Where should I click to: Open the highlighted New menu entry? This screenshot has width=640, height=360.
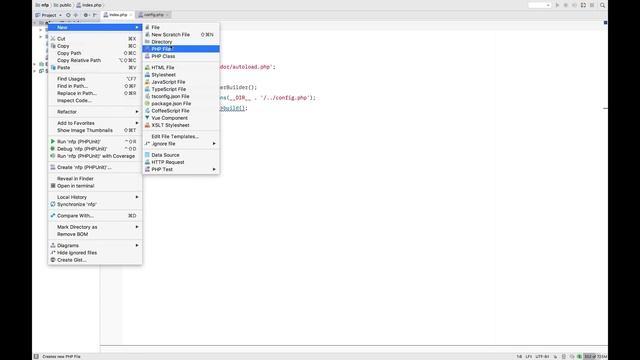click(x=95, y=27)
